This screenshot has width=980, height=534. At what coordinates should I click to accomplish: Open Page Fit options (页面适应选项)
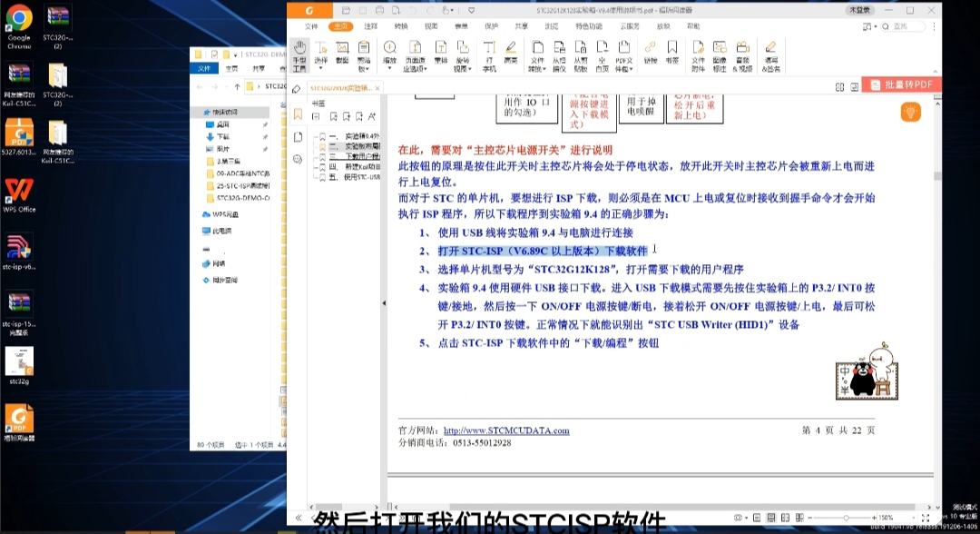[x=415, y=55]
